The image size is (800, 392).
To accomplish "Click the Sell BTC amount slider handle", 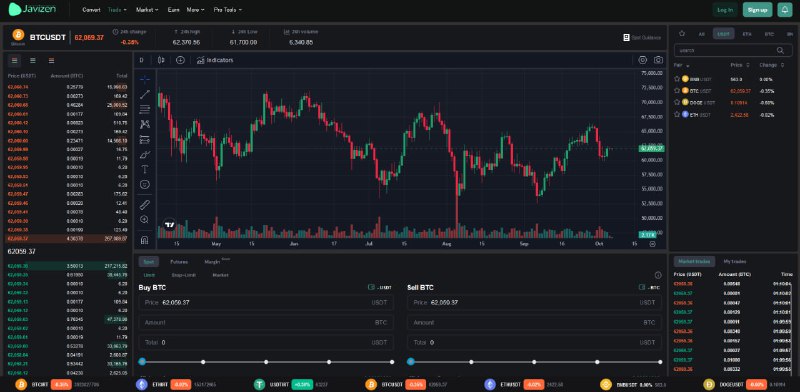I will pyautogui.click(x=411, y=361).
